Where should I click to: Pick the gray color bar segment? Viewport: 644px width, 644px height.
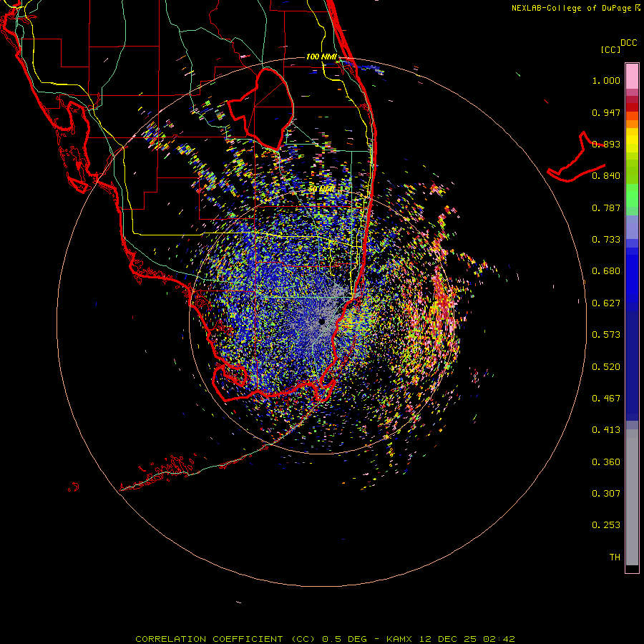point(632,497)
